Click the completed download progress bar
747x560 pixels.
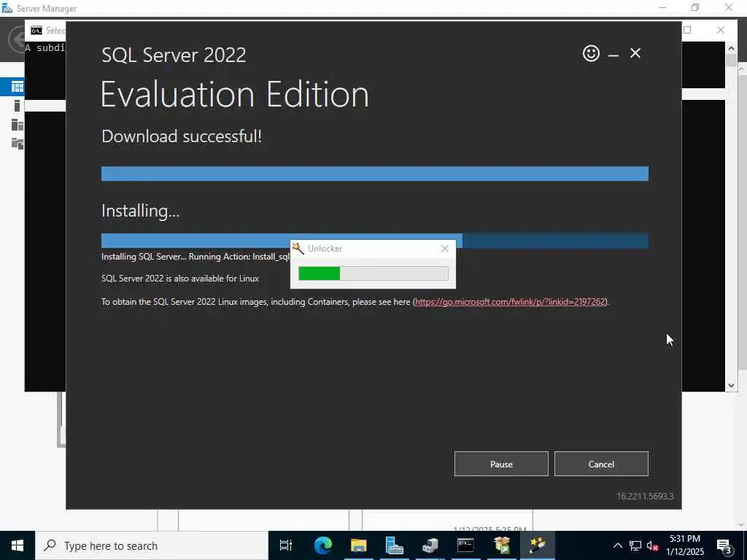[374, 174]
